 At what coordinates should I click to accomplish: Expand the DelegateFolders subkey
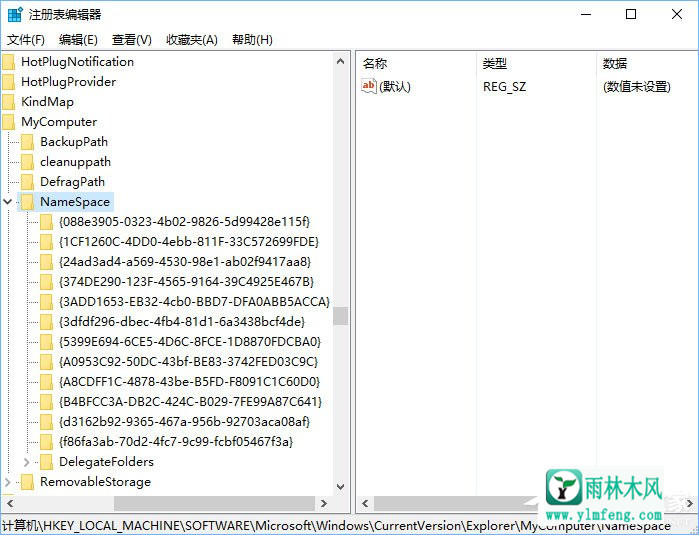(27, 462)
